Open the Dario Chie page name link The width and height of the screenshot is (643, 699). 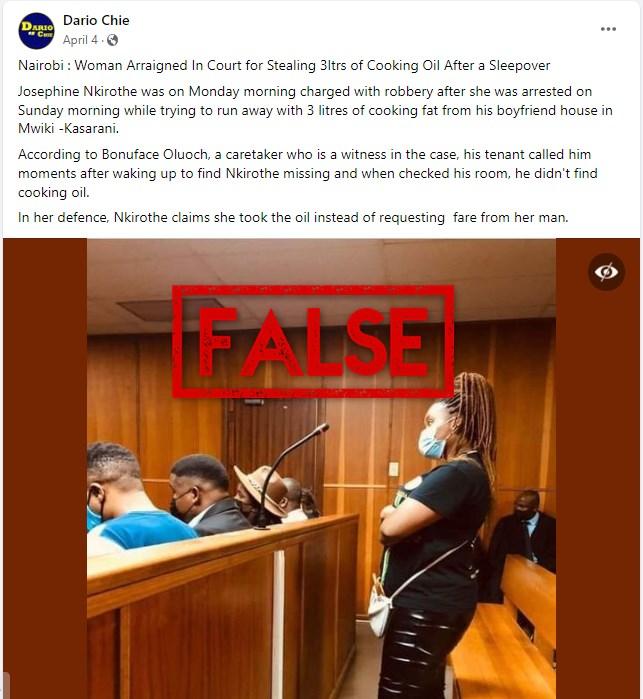point(96,20)
